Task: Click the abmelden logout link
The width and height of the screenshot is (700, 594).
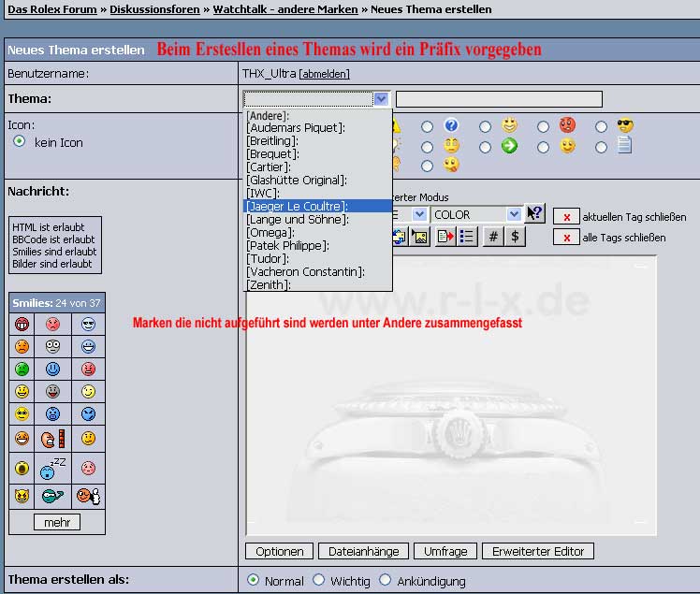Action: coord(324,74)
